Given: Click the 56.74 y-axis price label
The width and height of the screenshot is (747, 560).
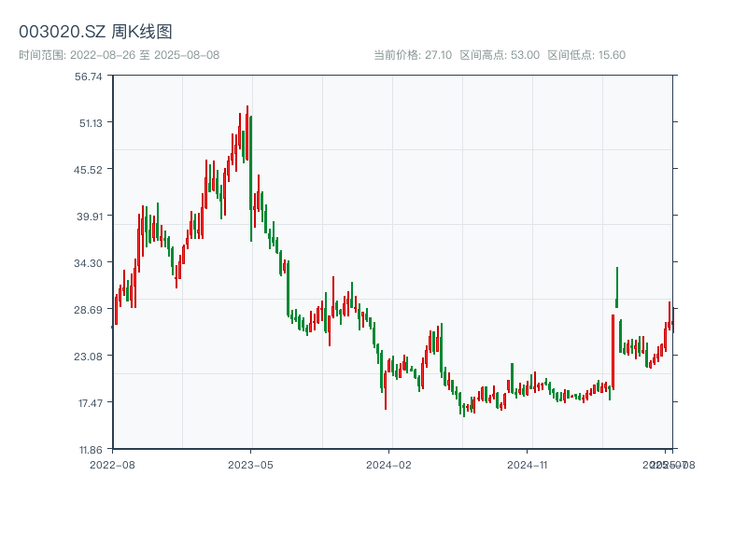Looking at the screenshot, I should (89, 77).
